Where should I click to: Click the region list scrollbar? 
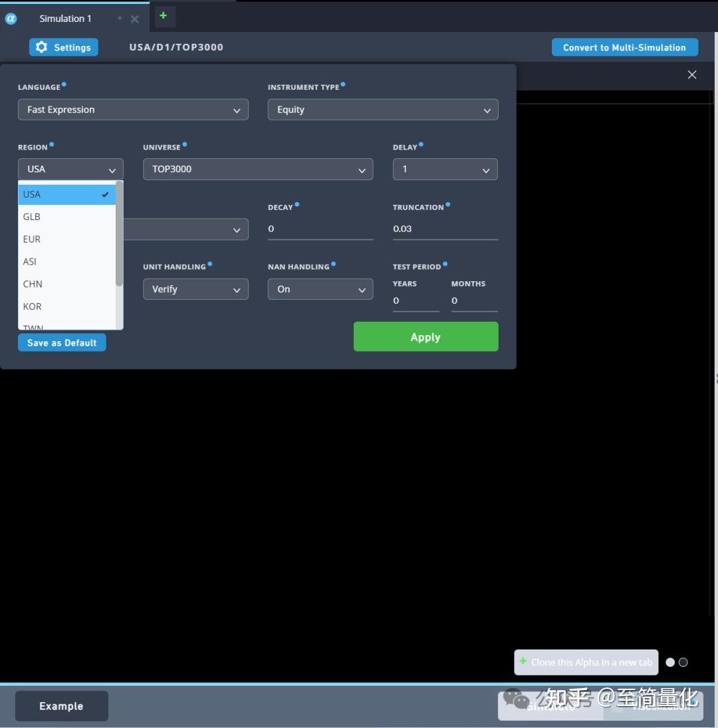[119, 235]
